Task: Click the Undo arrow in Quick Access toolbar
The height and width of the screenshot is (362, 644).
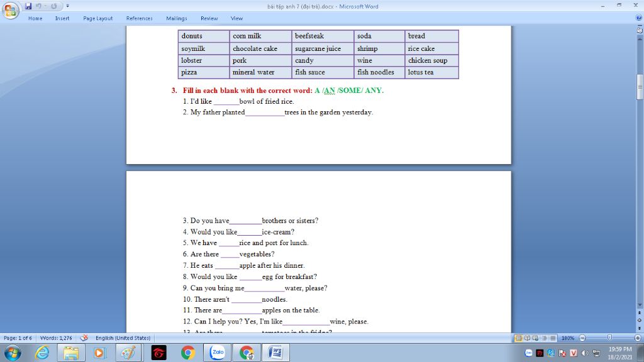Action: click(x=38, y=6)
